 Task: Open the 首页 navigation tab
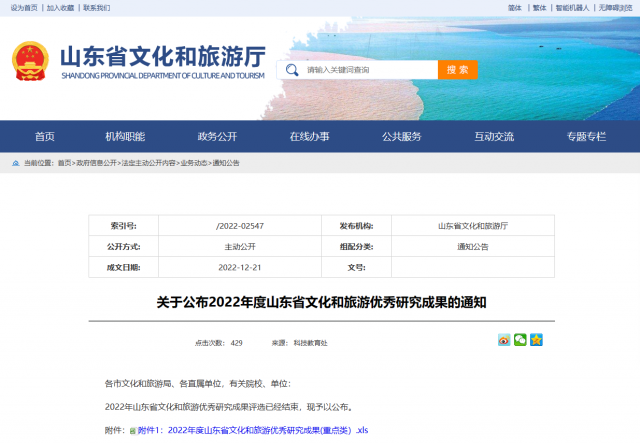pyautogui.click(x=45, y=137)
